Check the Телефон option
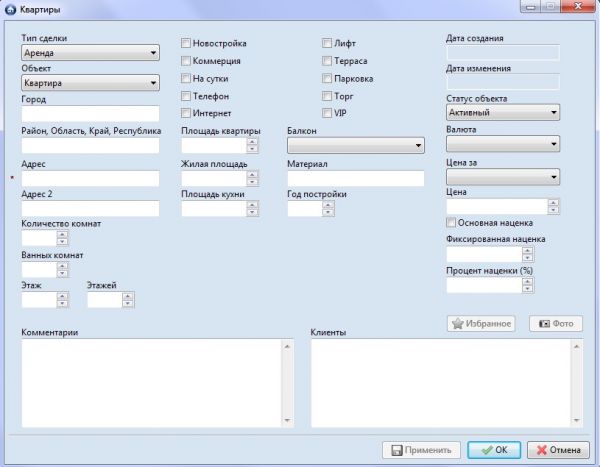 [x=186, y=96]
